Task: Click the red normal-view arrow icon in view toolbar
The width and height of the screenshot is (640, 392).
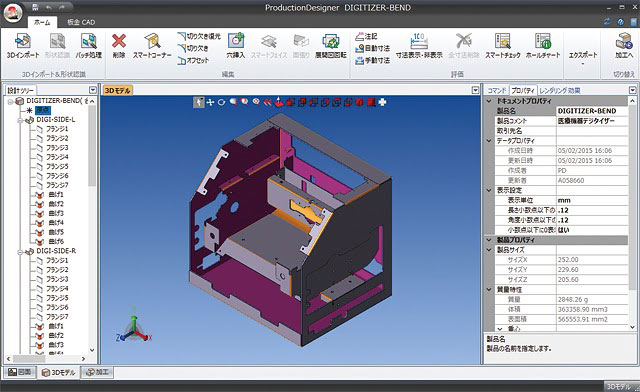Action: 279,102
